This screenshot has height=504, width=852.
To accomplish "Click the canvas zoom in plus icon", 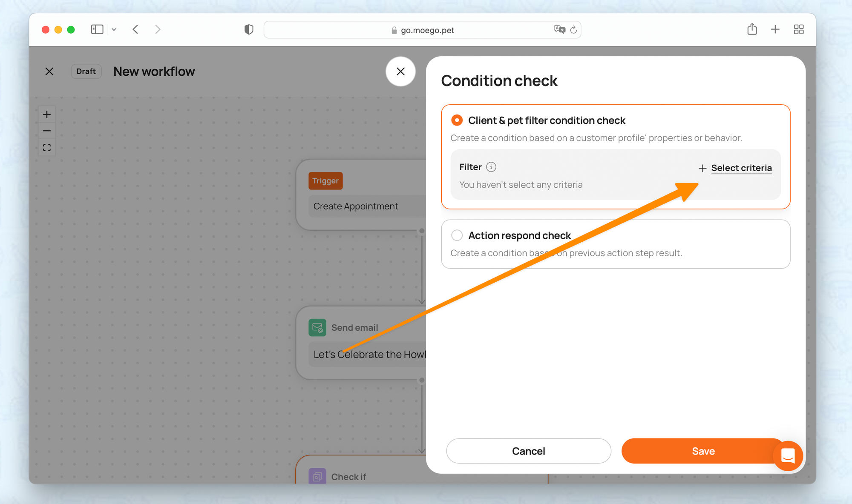I will (x=47, y=115).
